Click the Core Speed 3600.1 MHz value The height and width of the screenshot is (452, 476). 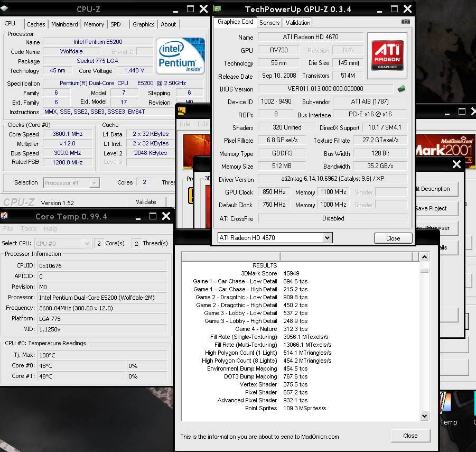[x=68, y=134]
